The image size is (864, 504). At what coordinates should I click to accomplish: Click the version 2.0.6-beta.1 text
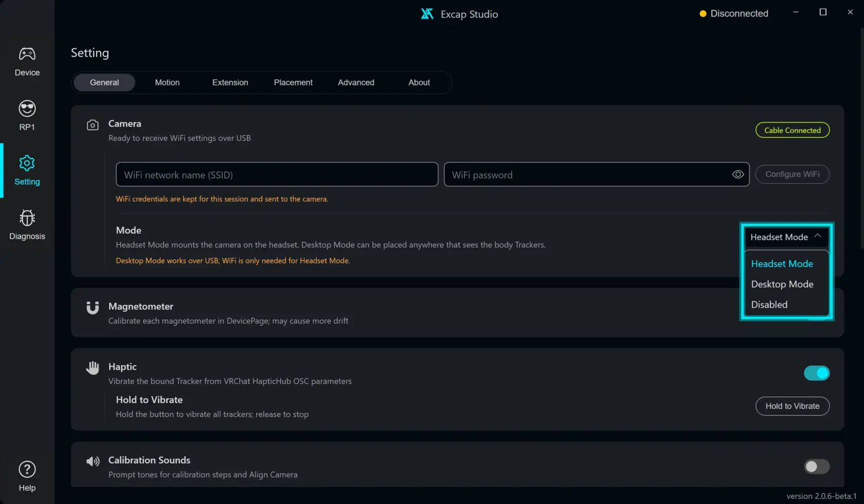[x=821, y=496]
